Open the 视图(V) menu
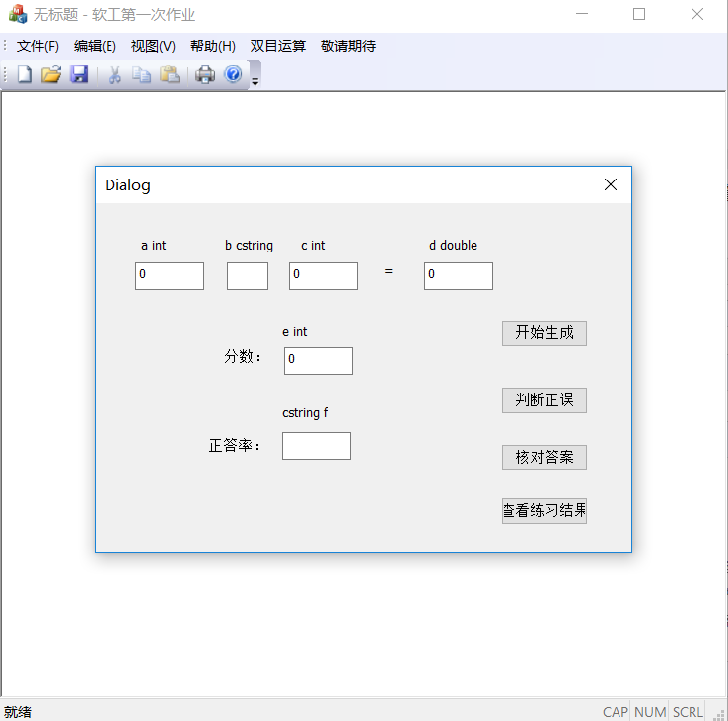Viewport: 728px width, 721px height. [x=153, y=46]
